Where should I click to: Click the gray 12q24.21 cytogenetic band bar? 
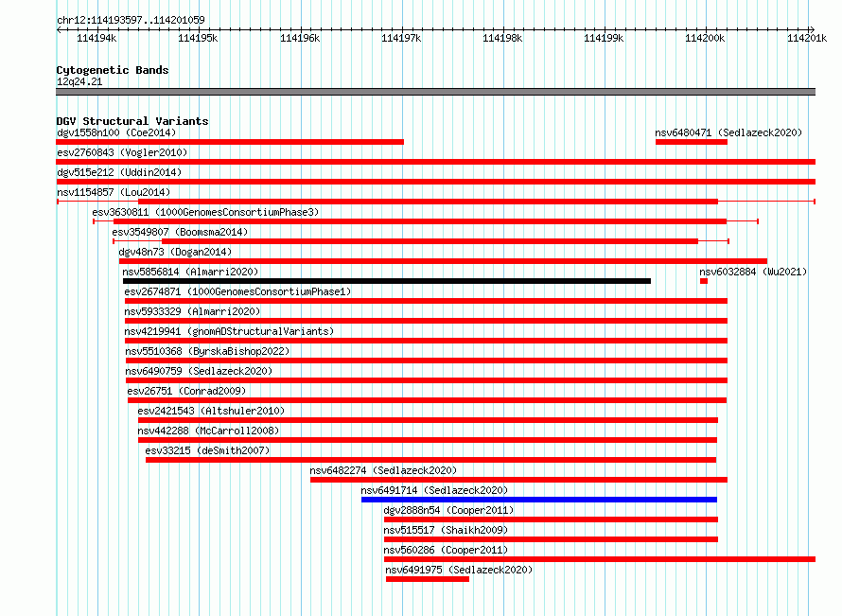(x=435, y=92)
